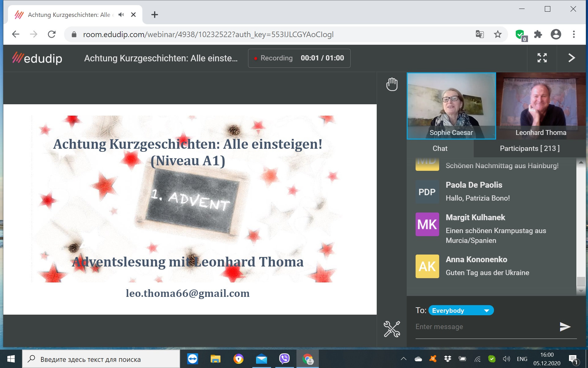Switch the ENG input language

coord(522,359)
